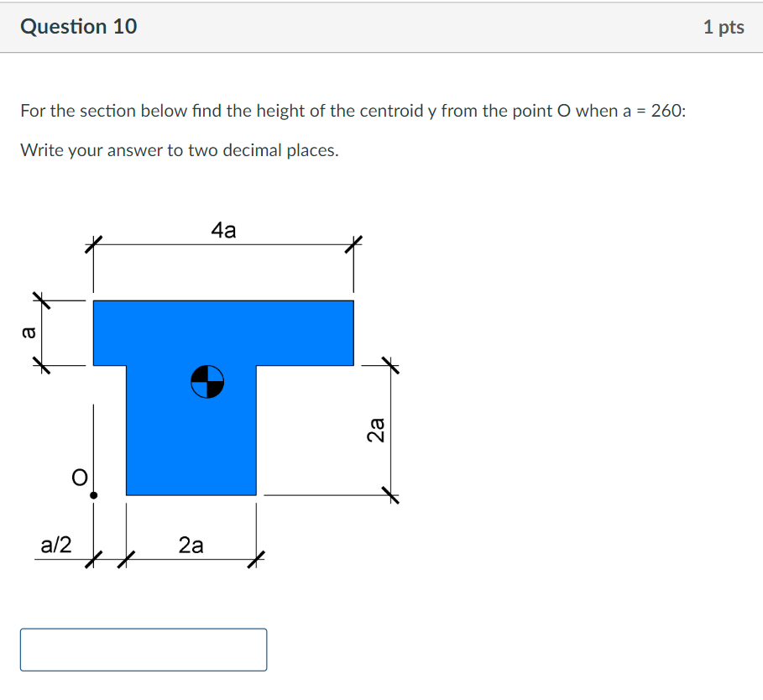The image size is (763, 700).
Task: Click the tick mark ending the 4a dimension
Action: pos(354,243)
